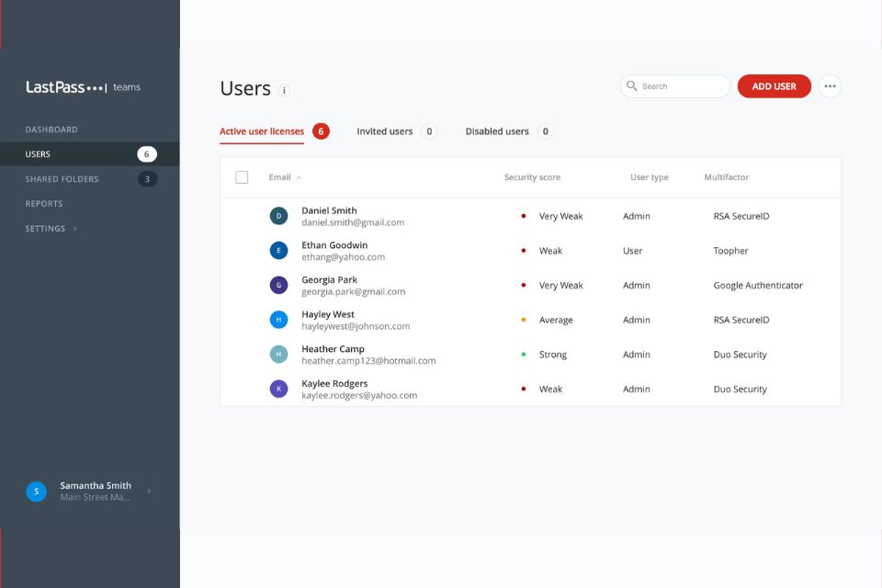
Task: Switch to the Disabled users tab
Action: [x=497, y=131]
